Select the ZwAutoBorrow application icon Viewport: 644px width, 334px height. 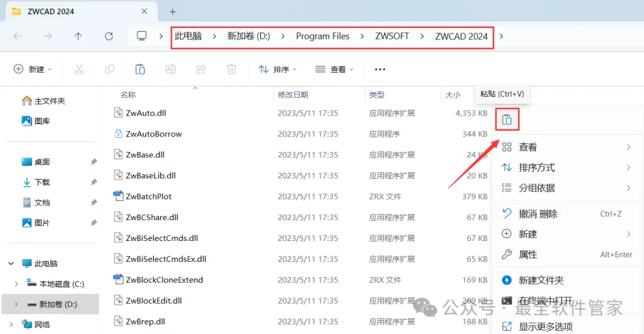118,134
